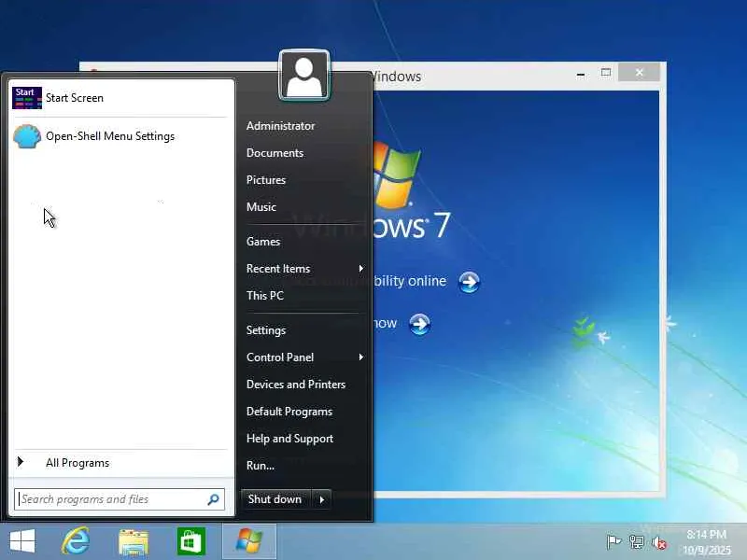This screenshot has height=560, width=747.
Task: Select Control Panel in the Start menu
Action: pos(280,357)
